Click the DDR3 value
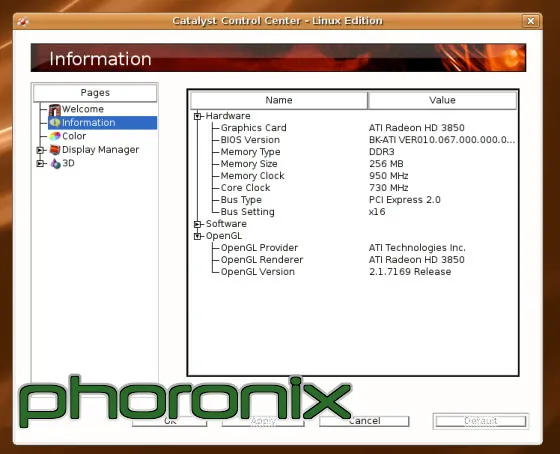The height and width of the screenshot is (454, 560). (381, 152)
